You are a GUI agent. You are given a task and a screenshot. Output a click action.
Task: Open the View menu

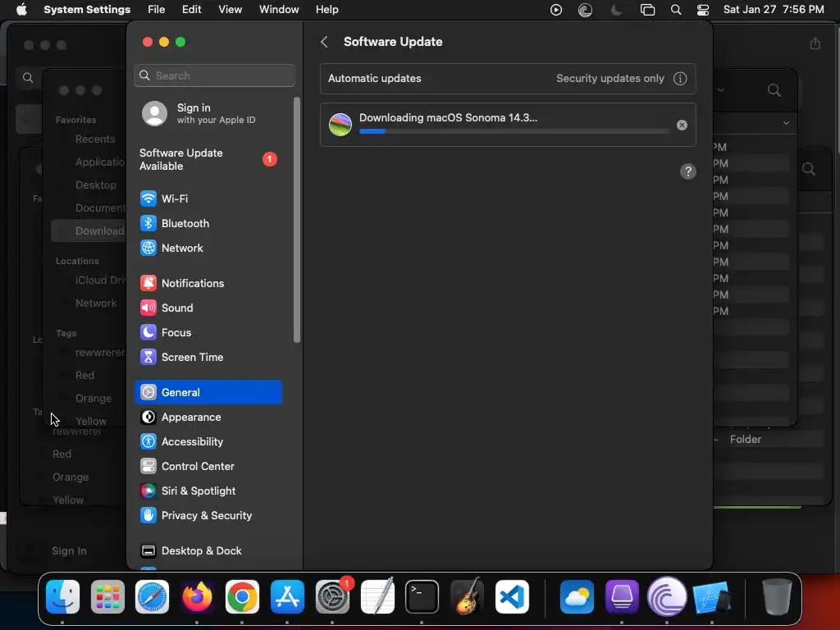pyautogui.click(x=230, y=10)
